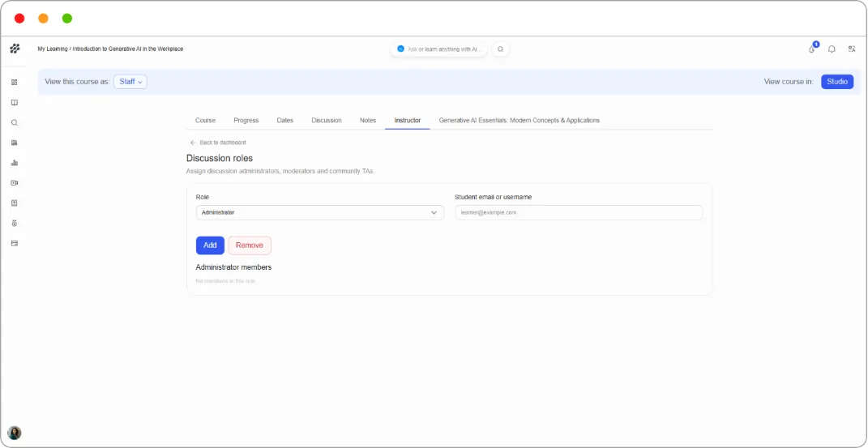868x448 pixels.
Task: Click the platform logo in the sidebar
Action: coord(15,49)
